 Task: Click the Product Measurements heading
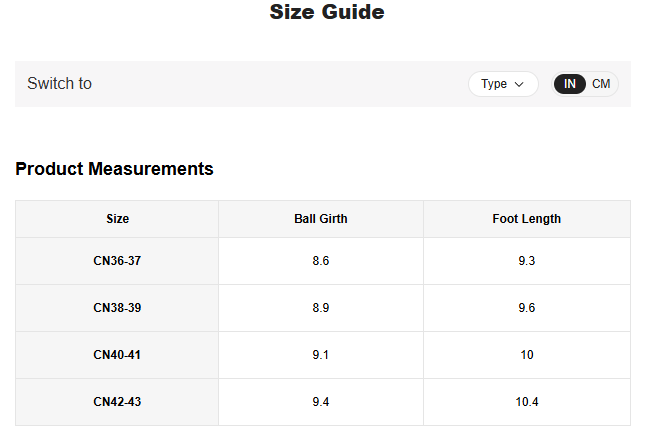tap(114, 169)
